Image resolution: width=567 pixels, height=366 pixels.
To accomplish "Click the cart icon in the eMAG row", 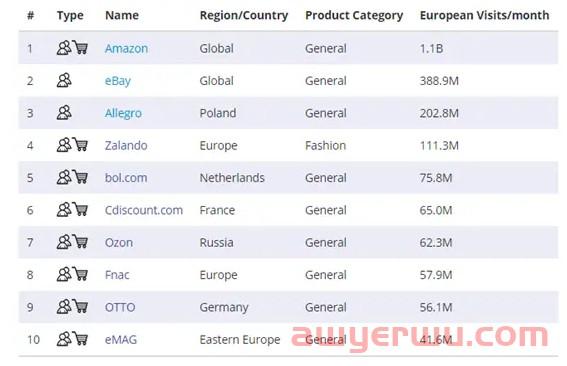I will (x=80, y=339).
